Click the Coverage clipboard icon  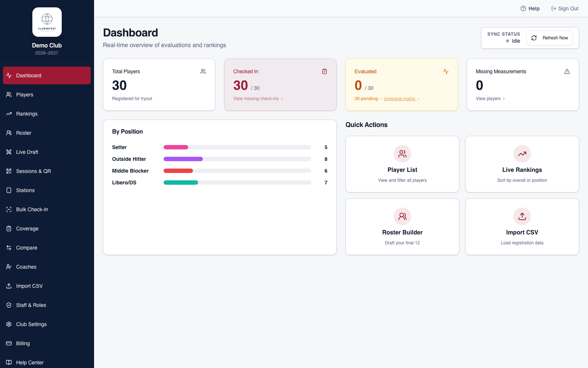[x=9, y=229]
